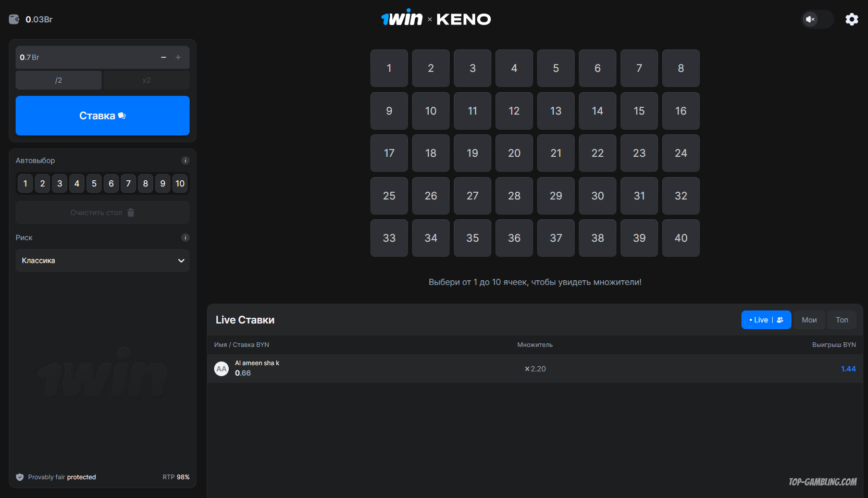Open the Классика risk dropdown
This screenshot has height=498, width=868.
coord(103,260)
